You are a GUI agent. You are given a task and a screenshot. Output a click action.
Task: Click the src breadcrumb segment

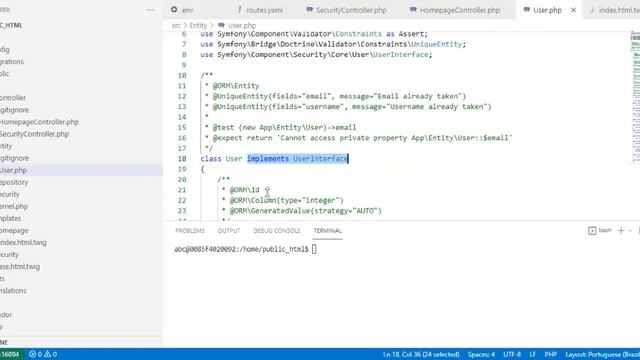176,25
